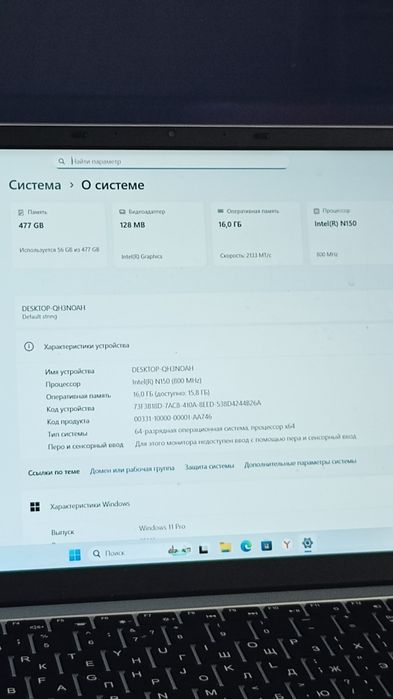Click the 'Код продукта' label
Viewport: 393px width, 699px height.
[x=68, y=421]
